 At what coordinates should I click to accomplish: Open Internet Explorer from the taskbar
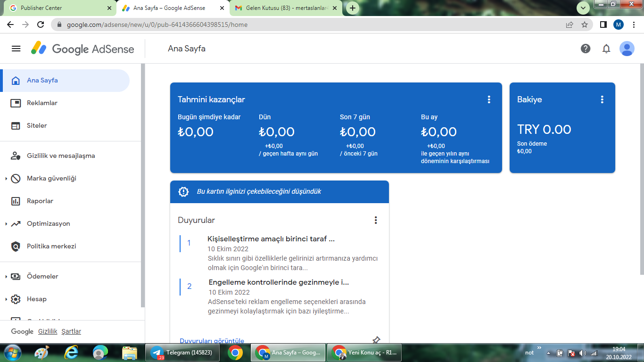click(71, 353)
